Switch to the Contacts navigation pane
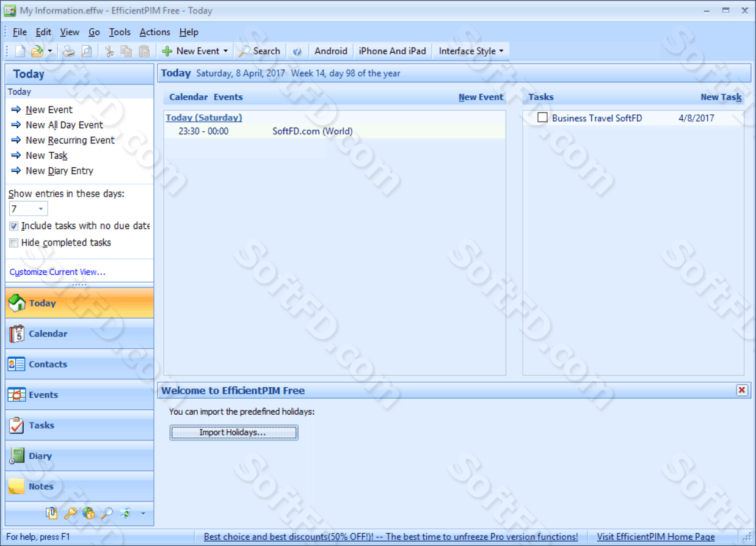The image size is (756, 546). (x=79, y=364)
